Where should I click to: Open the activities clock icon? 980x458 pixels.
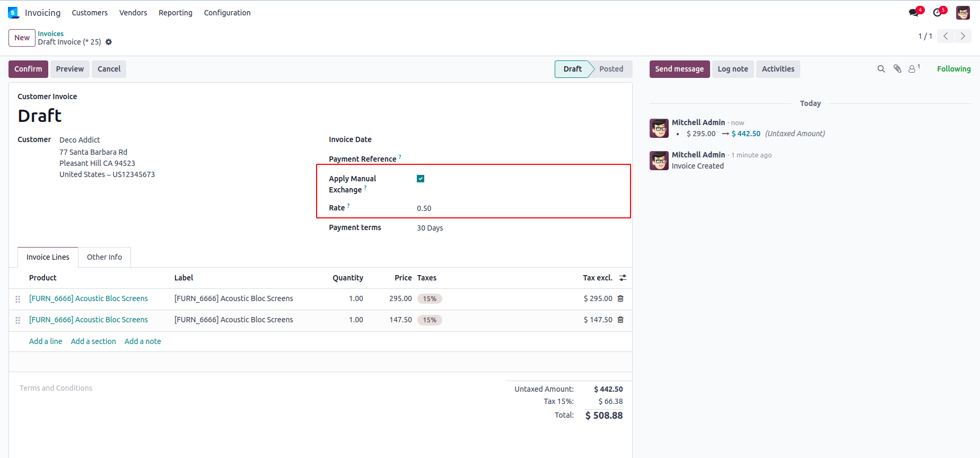[938, 13]
